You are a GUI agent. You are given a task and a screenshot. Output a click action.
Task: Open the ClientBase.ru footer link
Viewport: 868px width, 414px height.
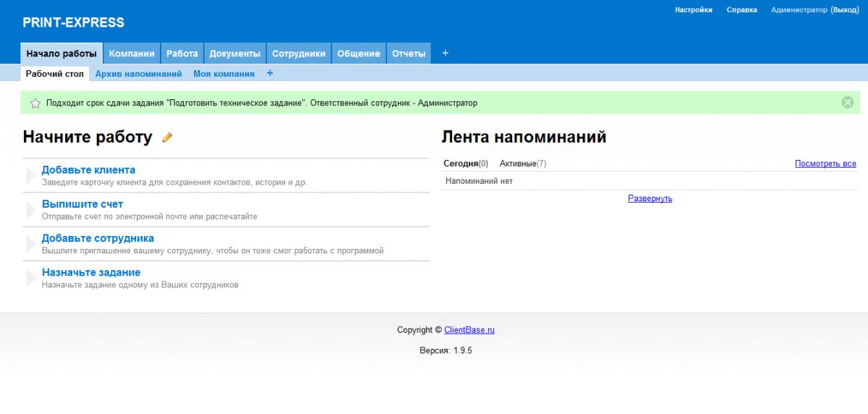(469, 330)
